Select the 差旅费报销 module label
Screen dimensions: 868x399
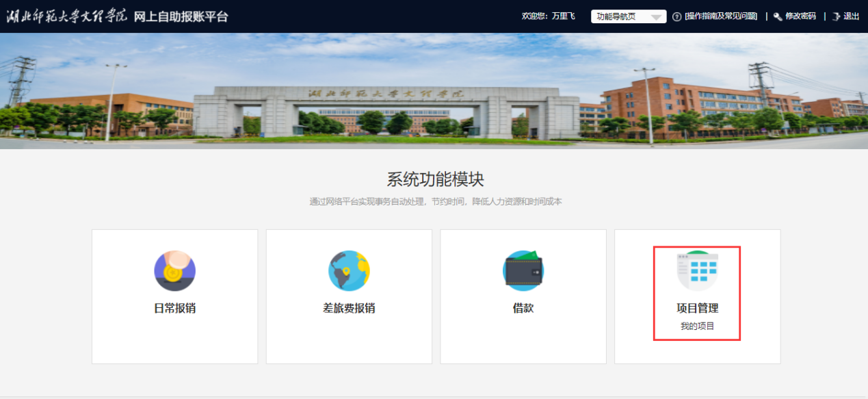tap(349, 309)
